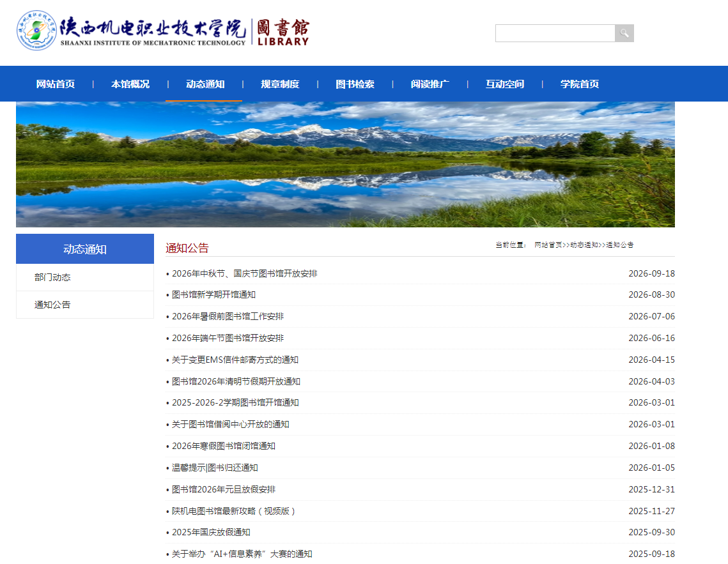The image size is (728, 564).
Task: View 温馨提示|图书归还通知
Action: point(215,468)
